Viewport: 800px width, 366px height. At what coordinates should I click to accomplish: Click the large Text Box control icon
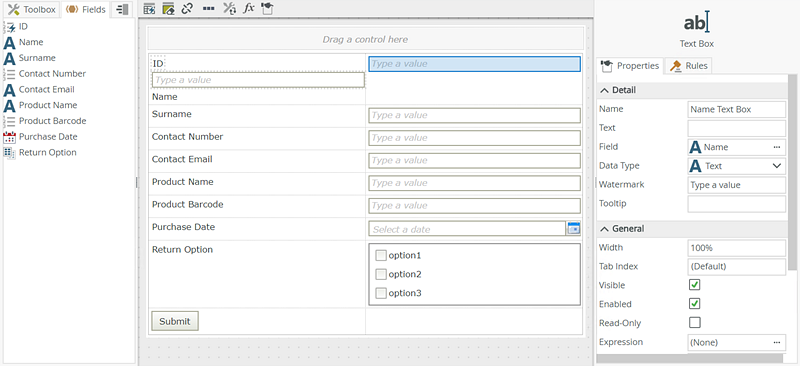[696, 23]
